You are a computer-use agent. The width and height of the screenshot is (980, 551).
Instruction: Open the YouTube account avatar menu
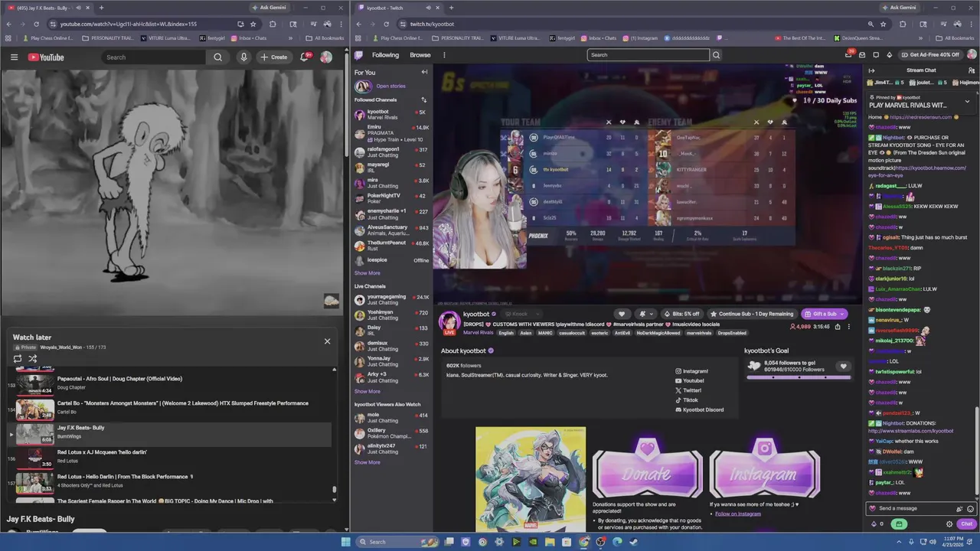[326, 57]
